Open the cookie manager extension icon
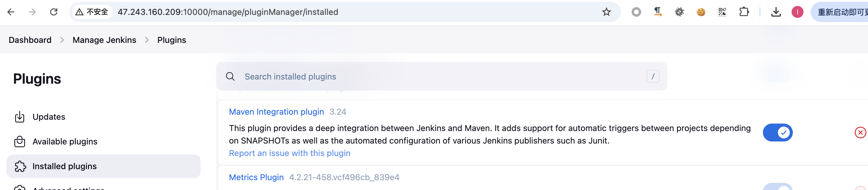868x190 pixels. [x=701, y=12]
